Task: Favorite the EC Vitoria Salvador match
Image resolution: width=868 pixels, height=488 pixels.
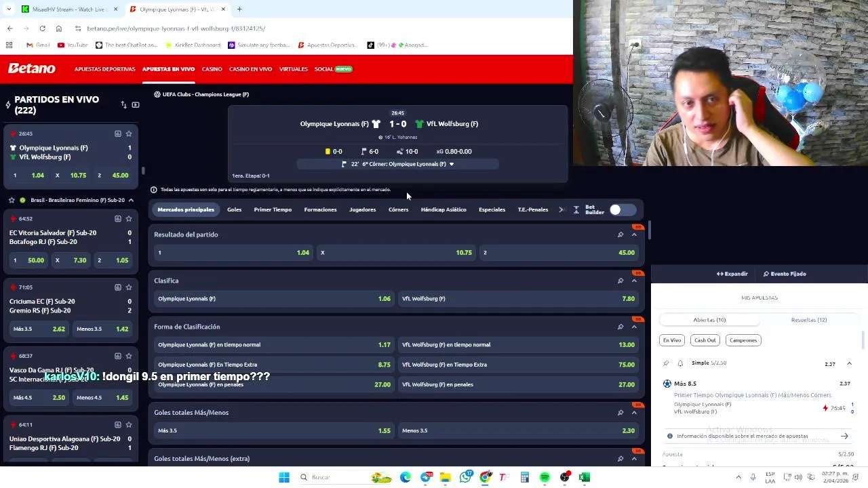Action: point(129,218)
